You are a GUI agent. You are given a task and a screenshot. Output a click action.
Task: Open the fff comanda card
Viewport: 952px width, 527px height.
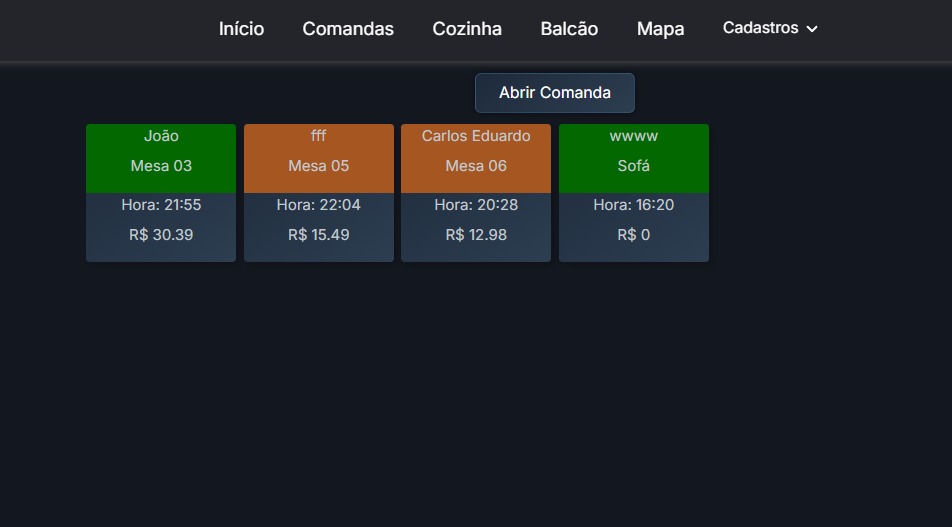(318, 136)
